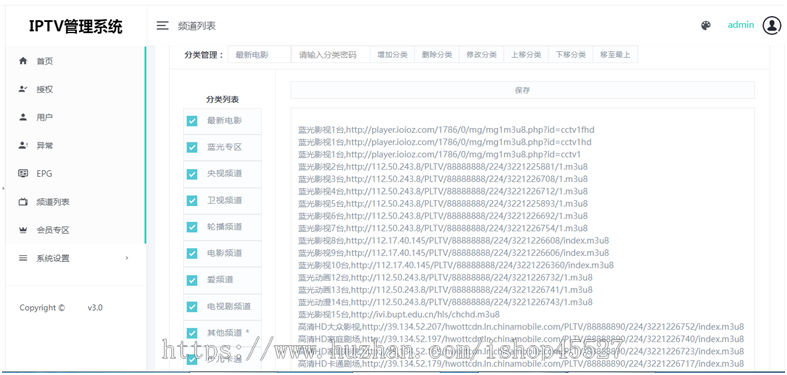
Task: Click the 蓝光动画12台 channel line
Action: tap(445, 277)
